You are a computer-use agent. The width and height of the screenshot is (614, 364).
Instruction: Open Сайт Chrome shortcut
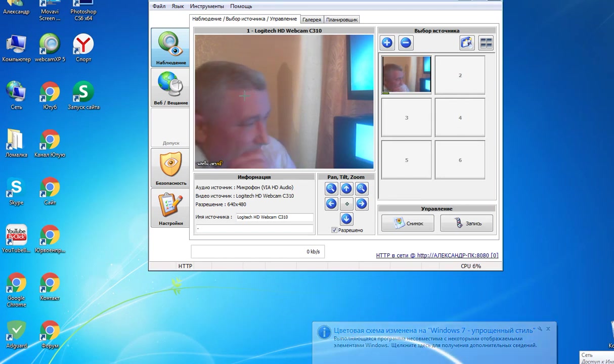pos(50,191)
